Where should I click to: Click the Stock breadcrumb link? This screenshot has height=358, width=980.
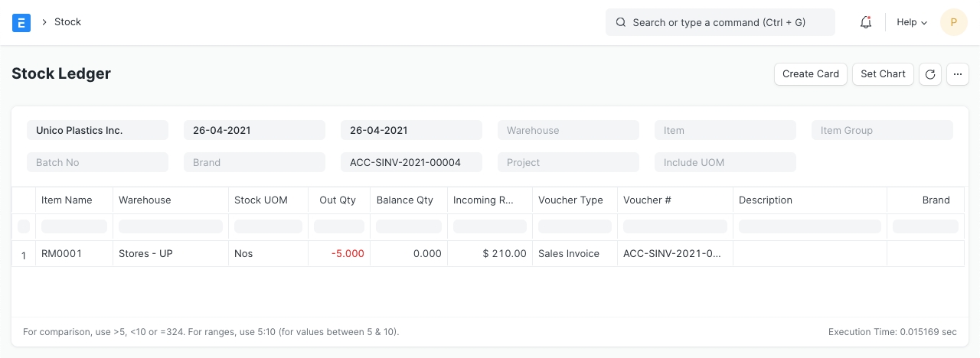[67, 22]
